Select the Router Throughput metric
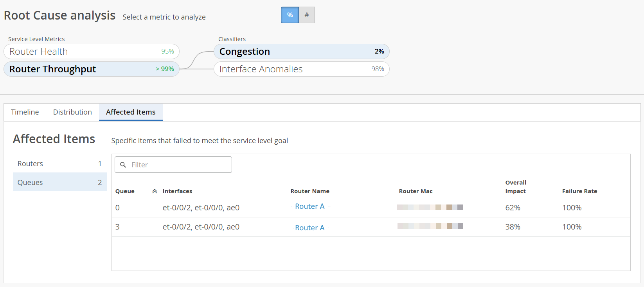644x287 pixels. click(x=92, y=69)
